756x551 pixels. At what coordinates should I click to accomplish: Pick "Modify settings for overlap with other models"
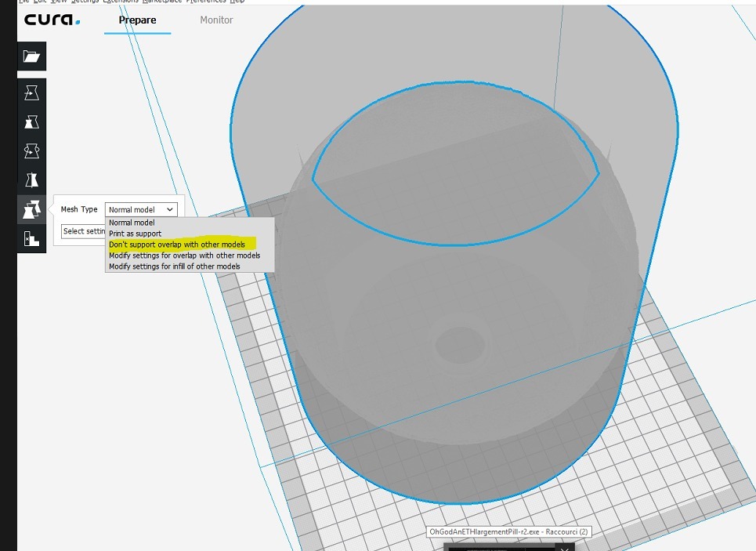tap(184, 256)
